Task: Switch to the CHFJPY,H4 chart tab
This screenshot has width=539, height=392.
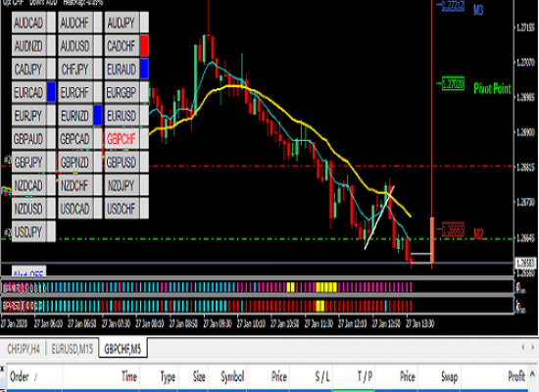Action: coord(24,349)
